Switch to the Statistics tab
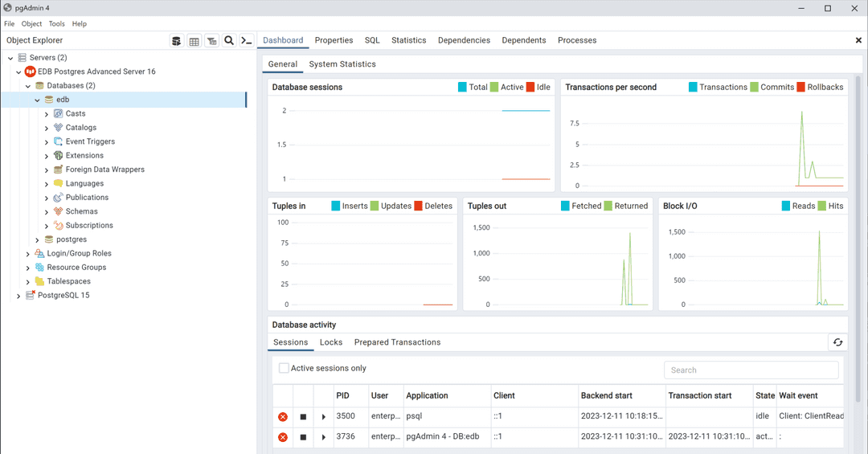 click(x=408, y=40)
